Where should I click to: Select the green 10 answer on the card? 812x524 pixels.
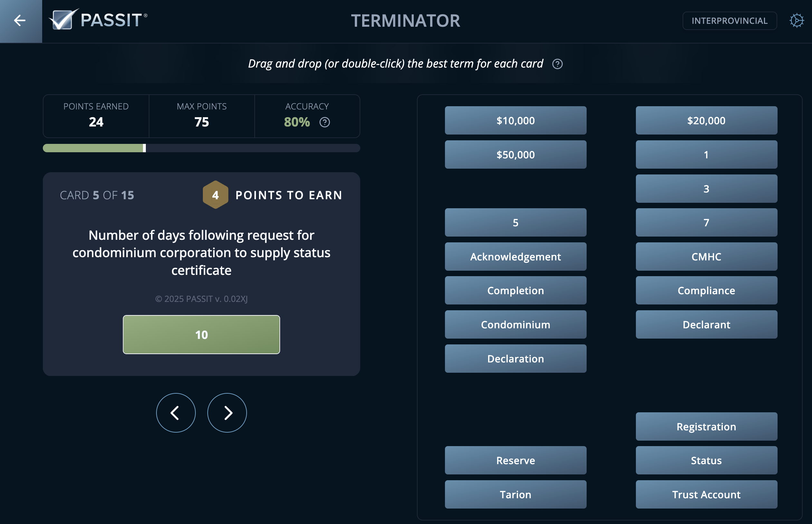tap(202, 334)
